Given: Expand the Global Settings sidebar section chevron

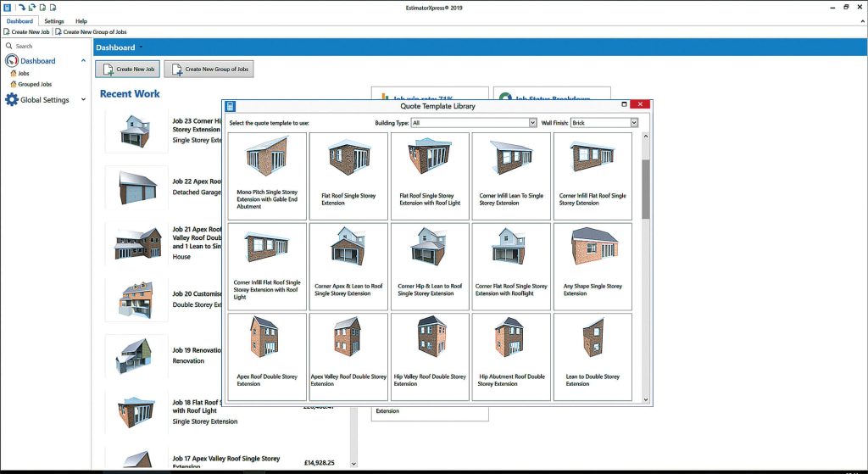Looking at the screenshot, I should point(84,100).
